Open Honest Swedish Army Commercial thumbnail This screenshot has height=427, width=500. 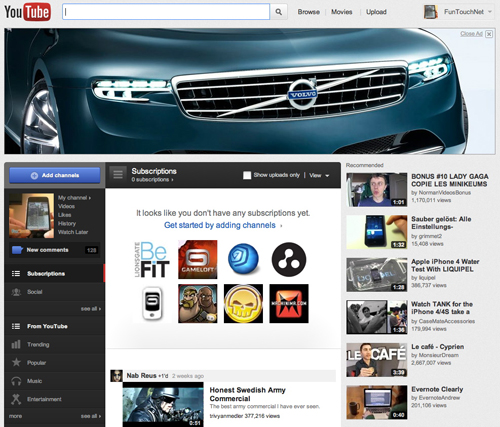(x=163, y=405)
